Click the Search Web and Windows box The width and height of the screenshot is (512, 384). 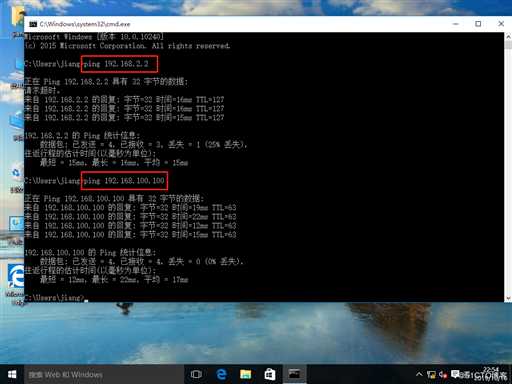click(x=104, y=374)
